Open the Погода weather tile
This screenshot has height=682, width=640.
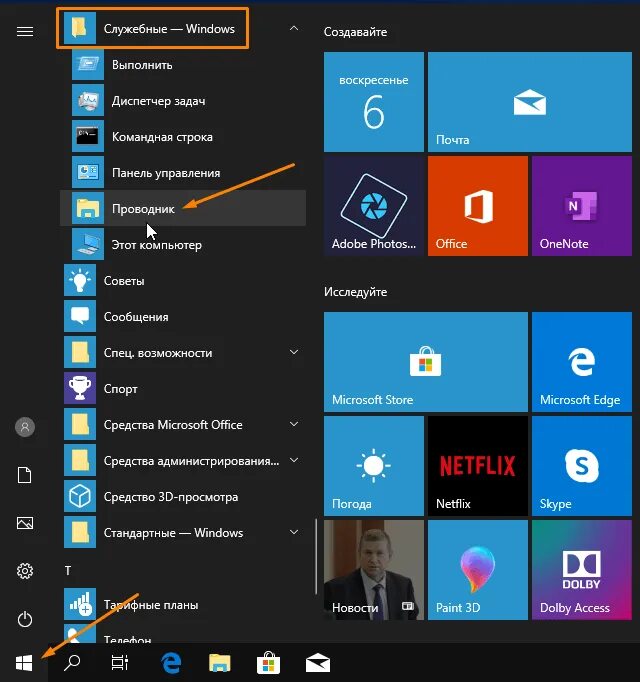[374, 465]
